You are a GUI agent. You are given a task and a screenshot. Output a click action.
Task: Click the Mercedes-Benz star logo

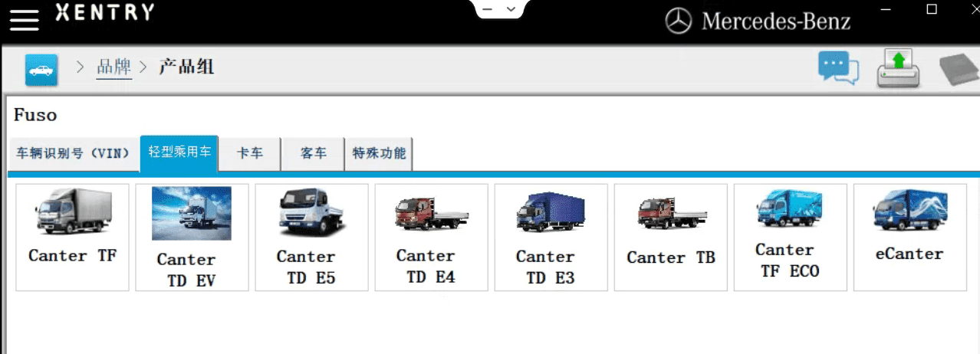679,21
